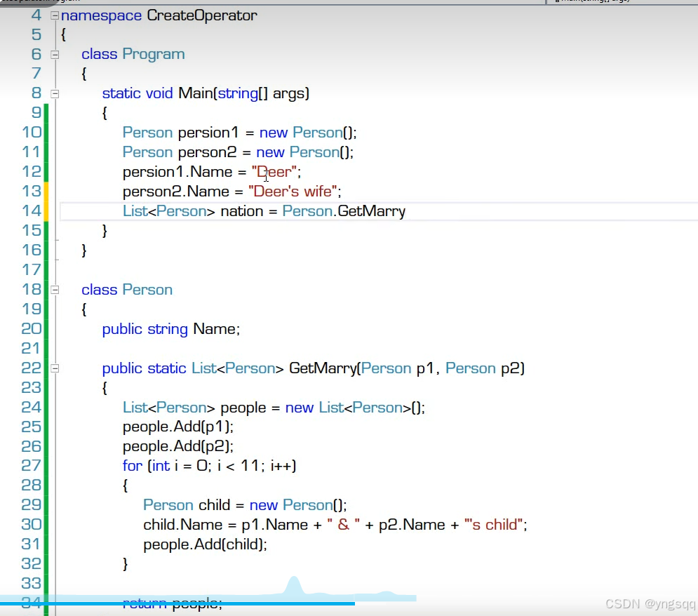This screenshot has width=698, height=616.
Task: Click 'people.Add(child);' statement
Action: click(206, 544)
